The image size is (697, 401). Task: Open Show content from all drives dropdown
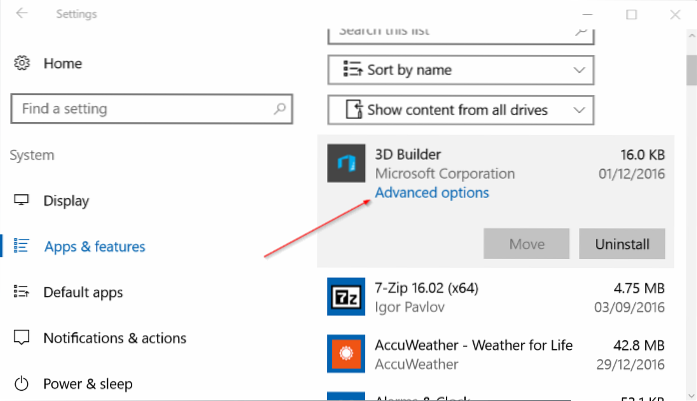(x=460, y=109)
